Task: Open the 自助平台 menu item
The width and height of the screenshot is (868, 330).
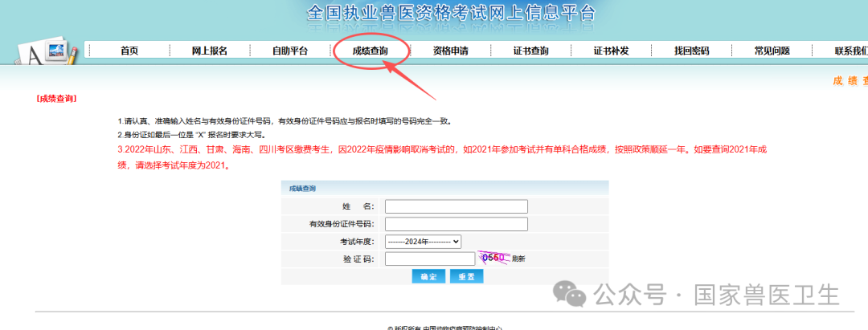Action: click(x=289, y=51)
